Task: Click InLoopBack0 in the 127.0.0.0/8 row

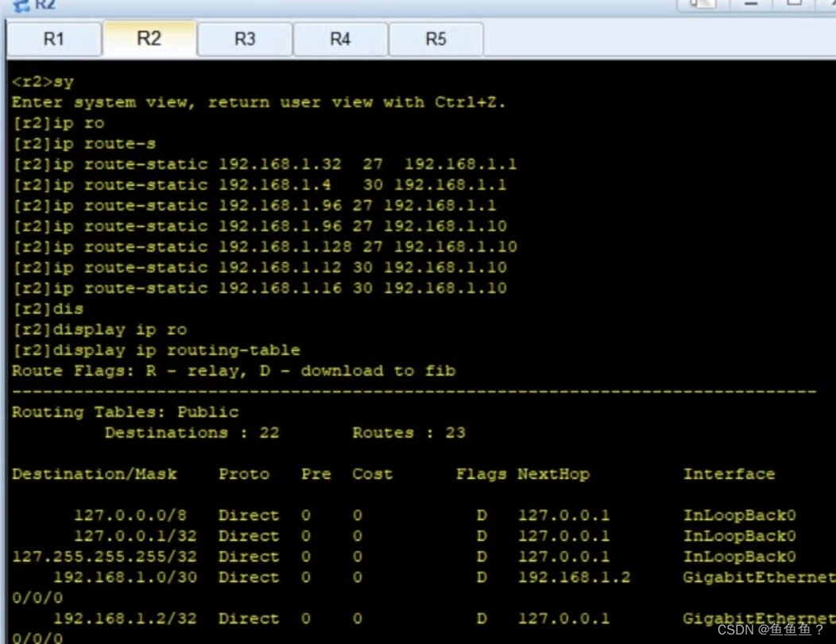Action: 740,515
